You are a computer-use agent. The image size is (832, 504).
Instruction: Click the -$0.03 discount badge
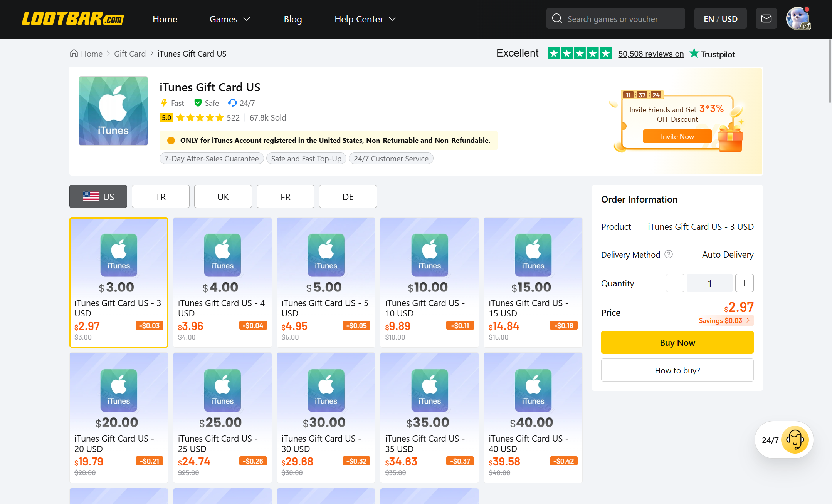tap(150, 326)
